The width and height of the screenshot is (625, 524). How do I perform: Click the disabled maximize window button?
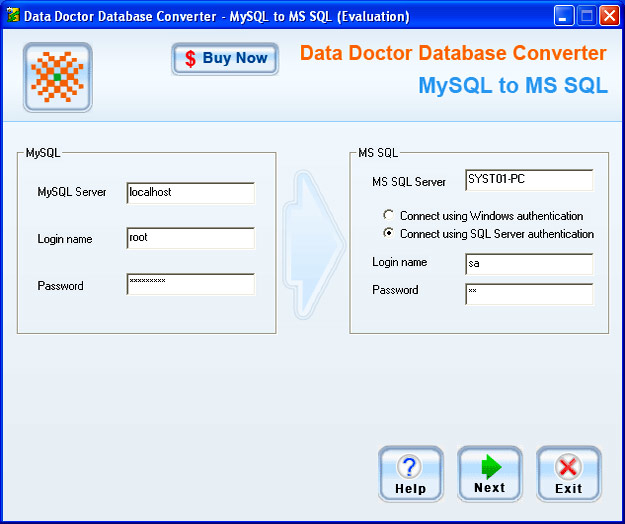(x=587, y=16)
